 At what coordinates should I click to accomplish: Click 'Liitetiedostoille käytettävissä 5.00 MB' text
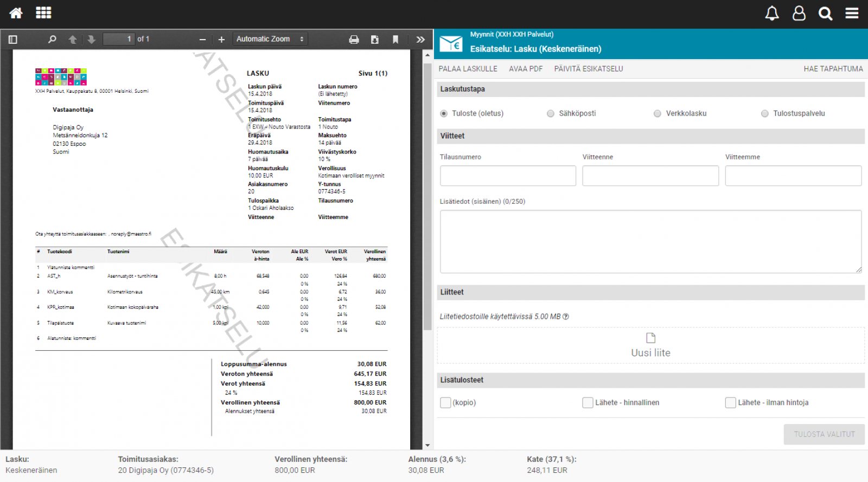tap(500, 317)
